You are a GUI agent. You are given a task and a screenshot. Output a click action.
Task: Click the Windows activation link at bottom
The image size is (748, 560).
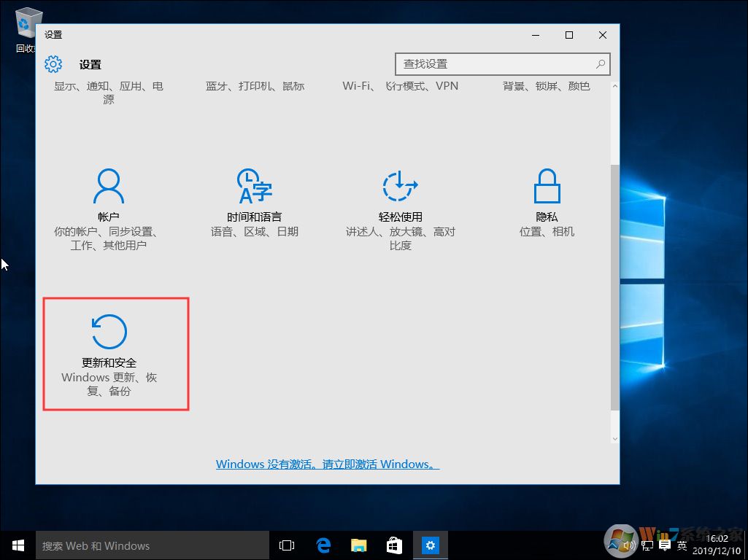327,464
